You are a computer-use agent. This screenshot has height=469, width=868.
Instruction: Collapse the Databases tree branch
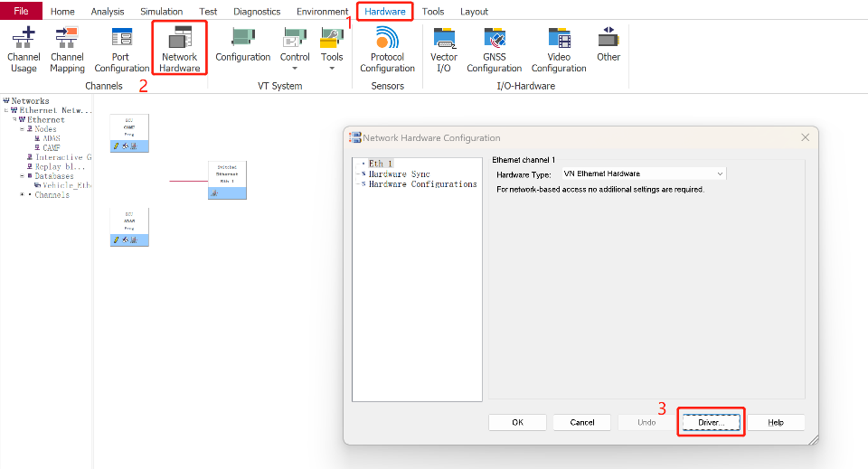(x=22, y=176)
